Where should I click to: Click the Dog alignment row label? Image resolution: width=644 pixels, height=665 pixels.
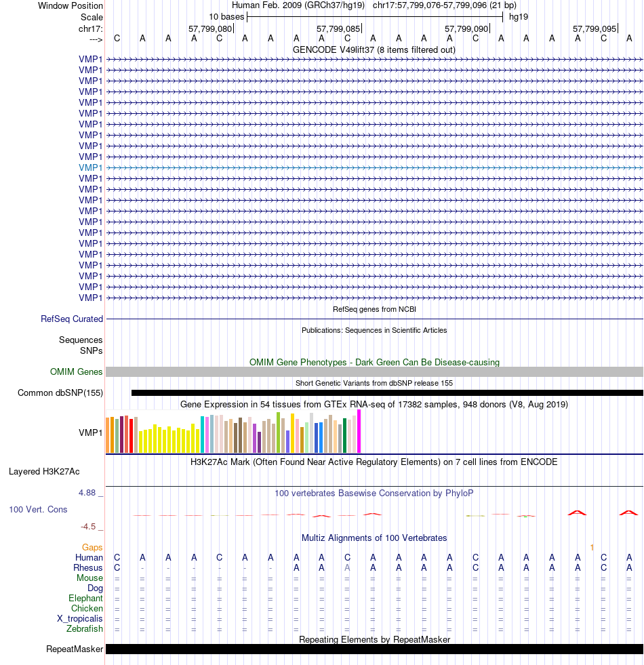[x=96, y=588]
